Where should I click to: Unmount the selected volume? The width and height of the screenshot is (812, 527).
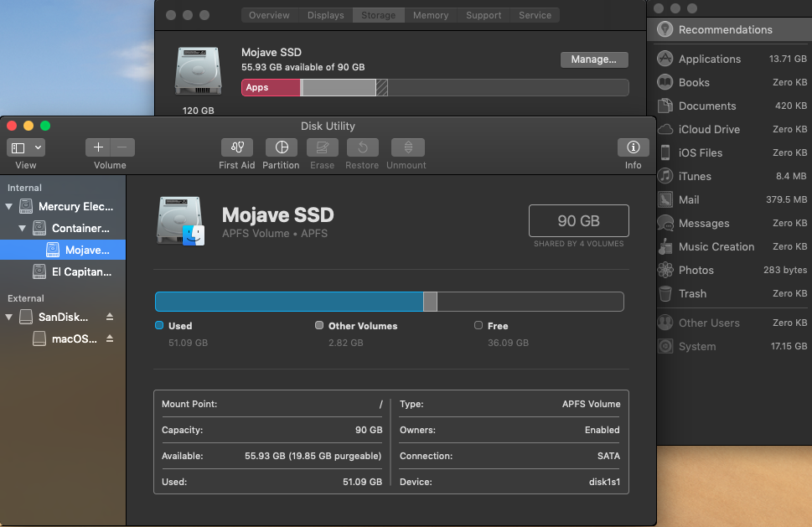click(x=408, y=147)
